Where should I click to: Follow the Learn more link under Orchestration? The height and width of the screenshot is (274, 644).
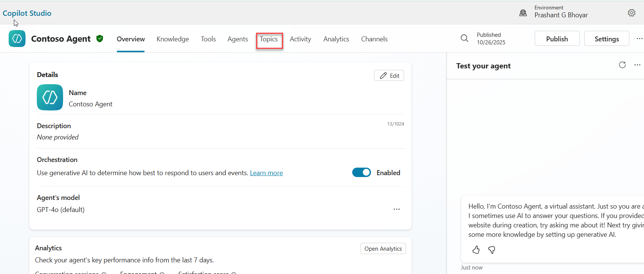pyautogui.click(x=266, y=173)
